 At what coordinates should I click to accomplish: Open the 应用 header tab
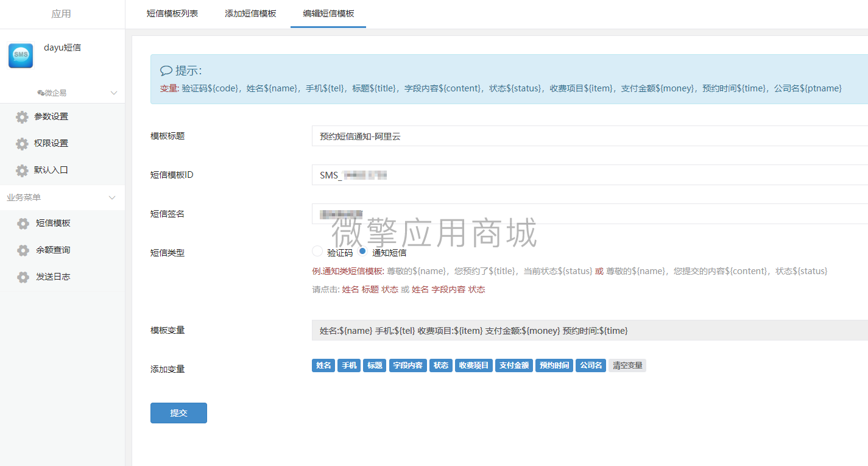point(62,14)
